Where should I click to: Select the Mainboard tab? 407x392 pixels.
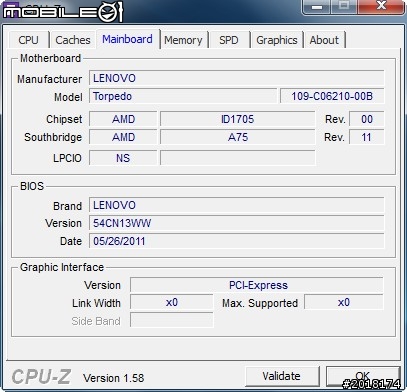(x=128, y=39)
